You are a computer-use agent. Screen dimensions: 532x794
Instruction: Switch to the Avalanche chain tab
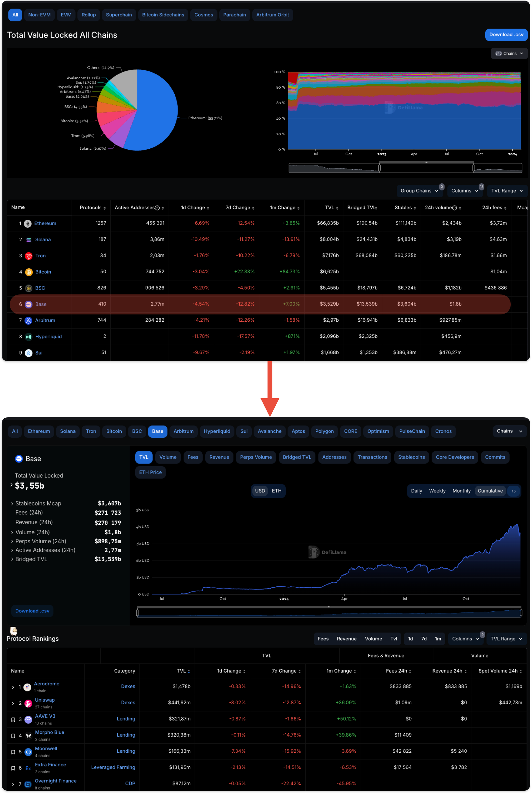click(x=269, y=432)
